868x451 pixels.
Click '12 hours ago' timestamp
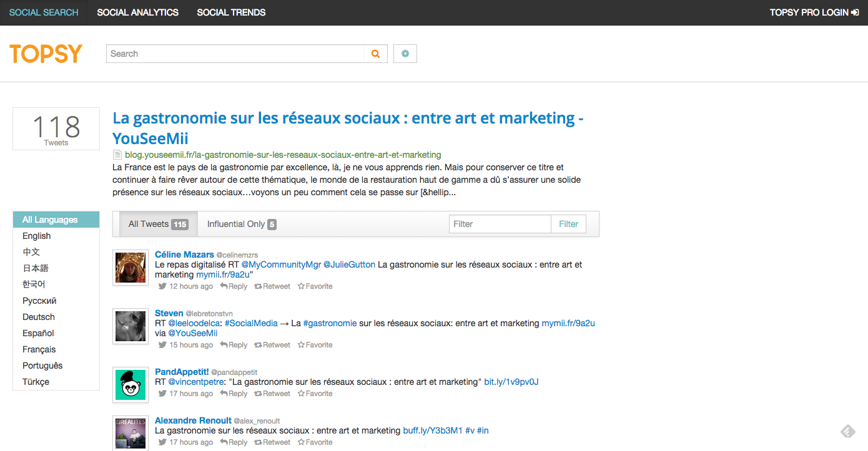(191, 286)
